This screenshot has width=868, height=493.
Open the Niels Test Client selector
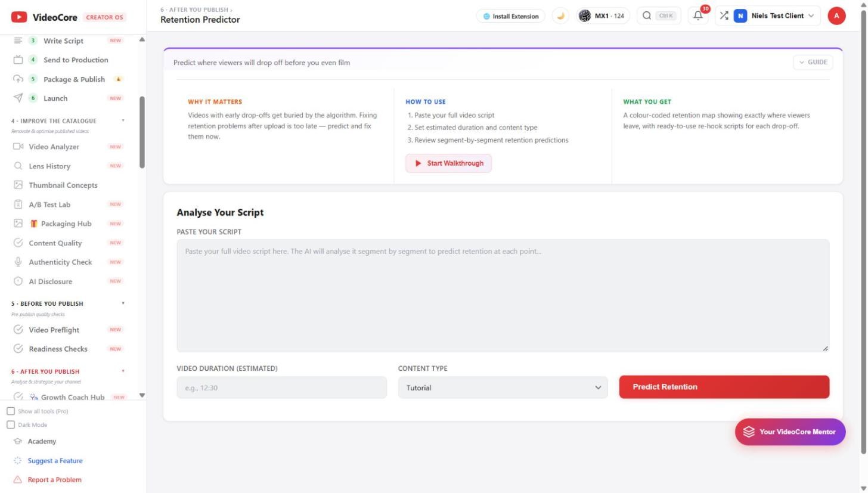point(776,16)
